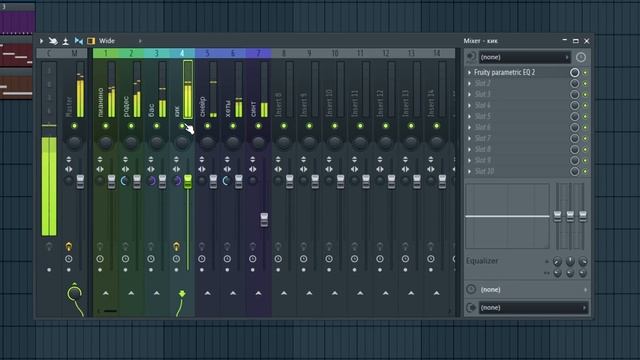Click the audio input icon left of top (none)

[471, 57]
